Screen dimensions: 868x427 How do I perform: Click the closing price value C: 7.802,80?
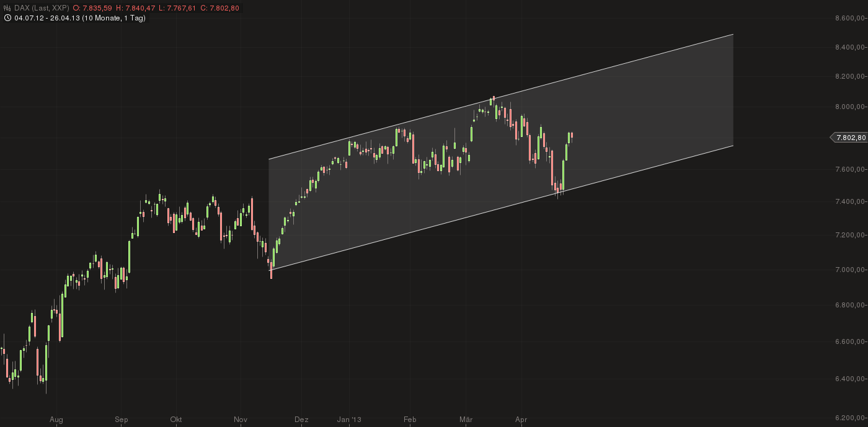pyautogui.click(x=219, y=8)
